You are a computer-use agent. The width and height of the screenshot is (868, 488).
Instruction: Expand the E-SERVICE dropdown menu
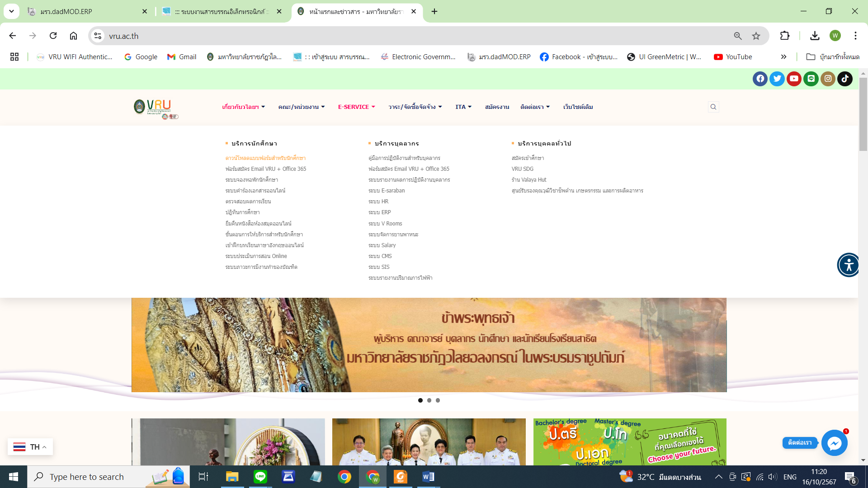(356, 107)
